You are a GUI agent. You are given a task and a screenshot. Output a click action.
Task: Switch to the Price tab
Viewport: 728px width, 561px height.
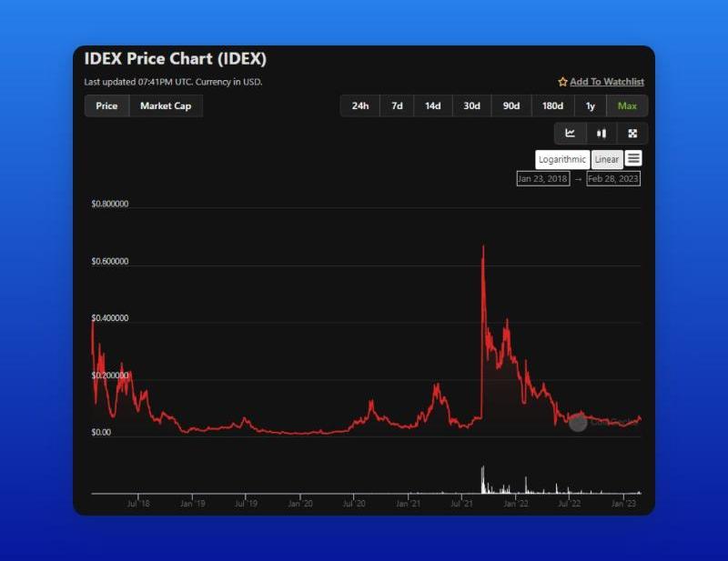(106, 106)
